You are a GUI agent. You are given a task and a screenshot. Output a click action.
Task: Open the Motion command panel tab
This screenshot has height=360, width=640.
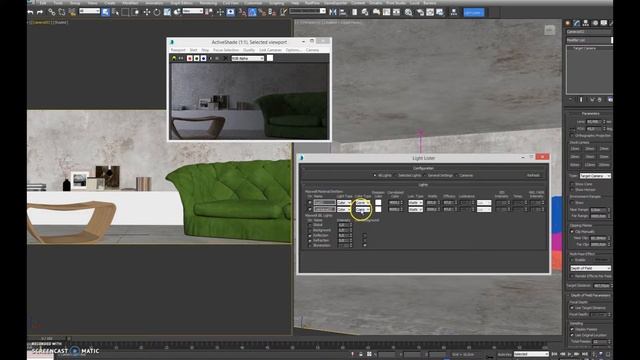coord(595,23)
